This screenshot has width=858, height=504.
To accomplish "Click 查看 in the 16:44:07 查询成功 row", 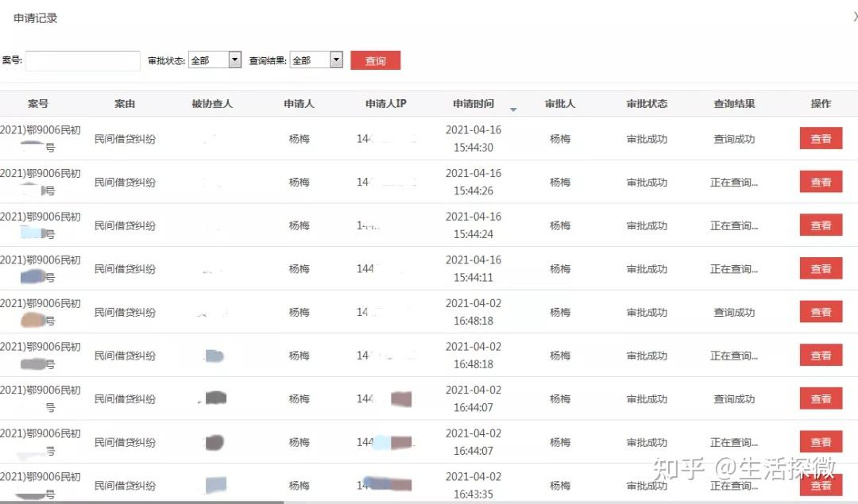I will coord(821,398).
